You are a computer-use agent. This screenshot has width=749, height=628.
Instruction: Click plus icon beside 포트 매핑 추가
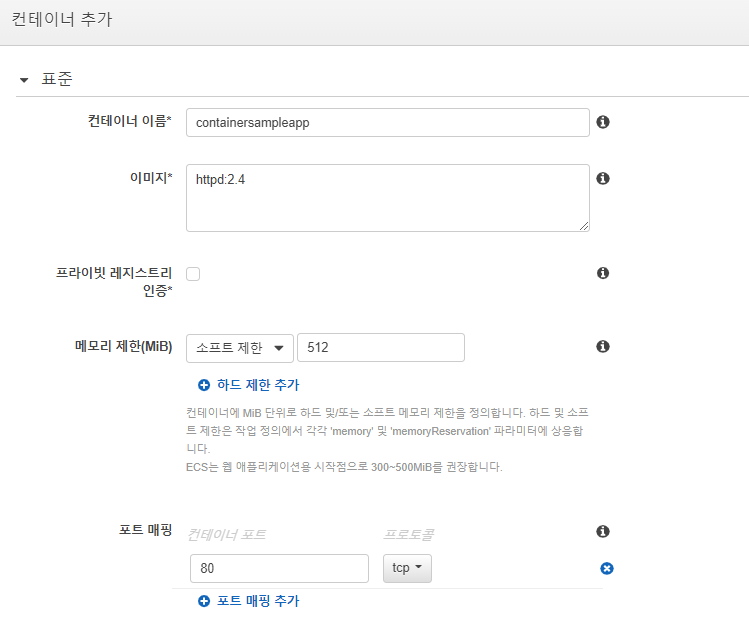tap(204, 601)
